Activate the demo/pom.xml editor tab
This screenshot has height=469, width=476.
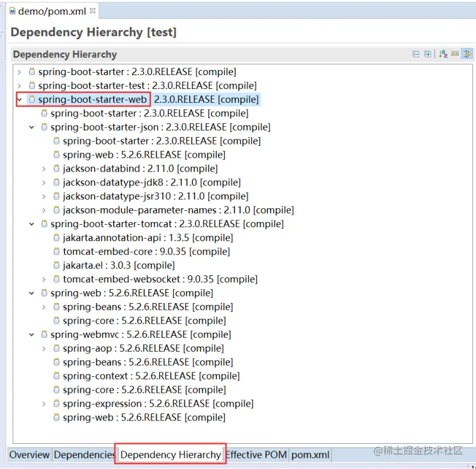click(x=52, y=11)
